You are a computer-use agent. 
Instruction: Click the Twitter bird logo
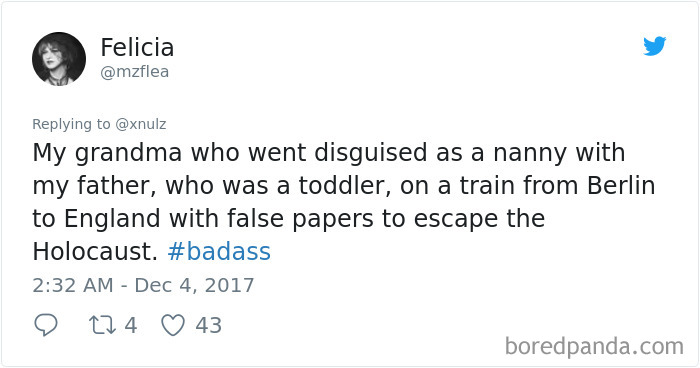coord(654,46)
